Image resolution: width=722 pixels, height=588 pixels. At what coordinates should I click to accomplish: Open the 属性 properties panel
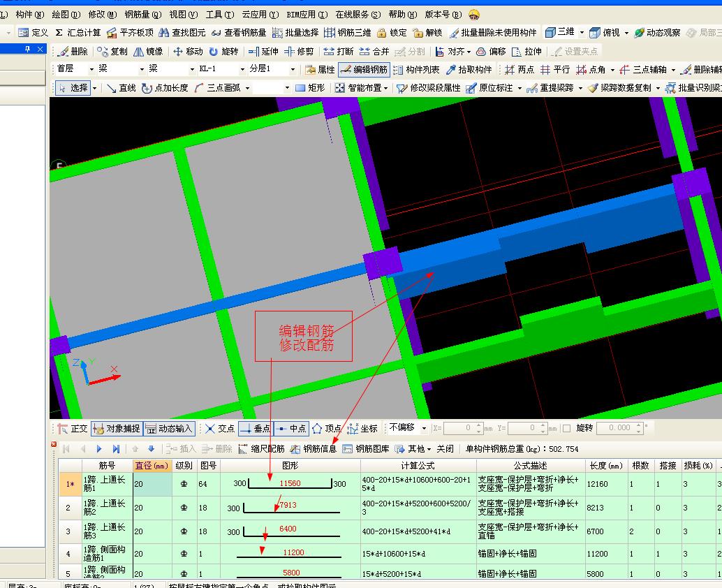320,70
